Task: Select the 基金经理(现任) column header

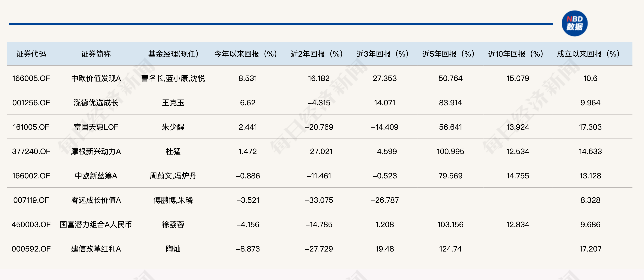Action: [173, 54]
